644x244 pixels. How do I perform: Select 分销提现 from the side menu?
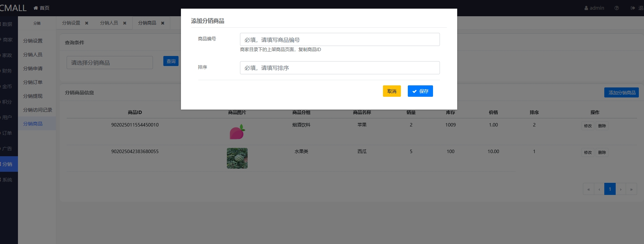[x=33, y=96]
